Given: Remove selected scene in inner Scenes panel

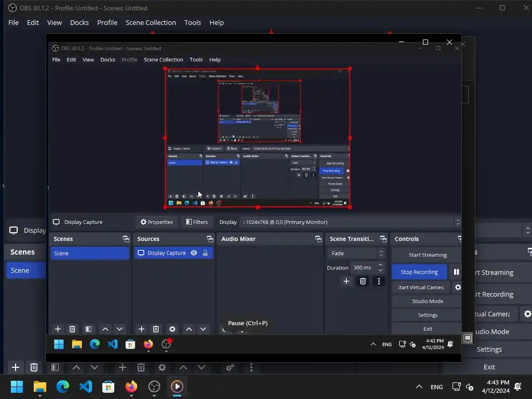Looking at the screenshot, I should point(72,329).
